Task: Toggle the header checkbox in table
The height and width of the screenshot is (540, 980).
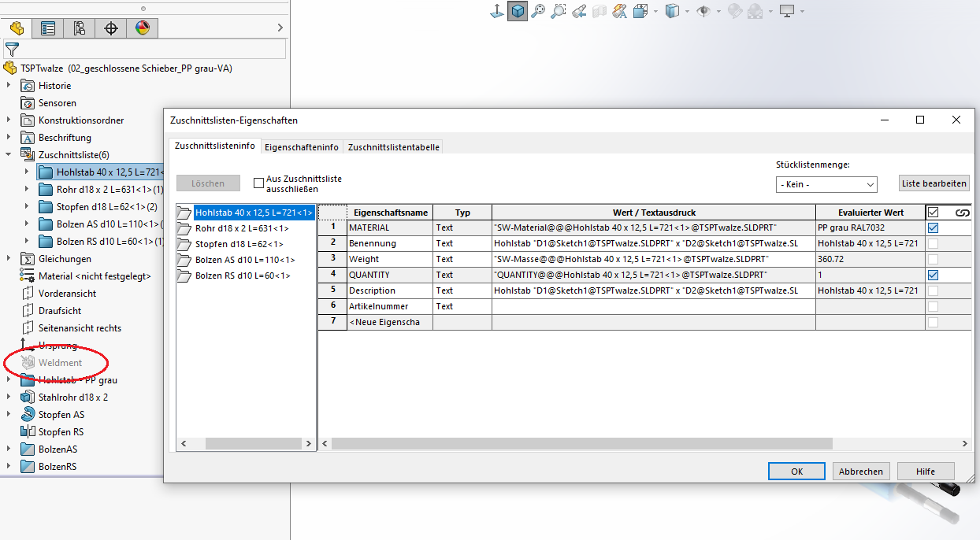Action: pos(933,213)
